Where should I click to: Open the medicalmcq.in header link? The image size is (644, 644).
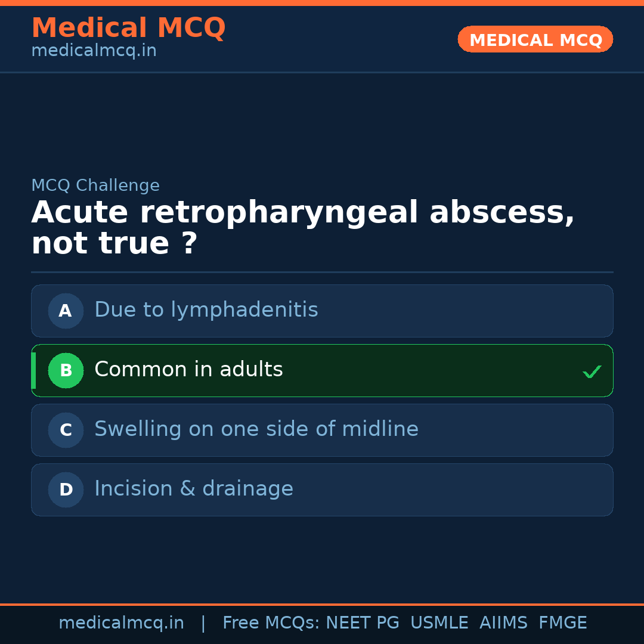93,50
